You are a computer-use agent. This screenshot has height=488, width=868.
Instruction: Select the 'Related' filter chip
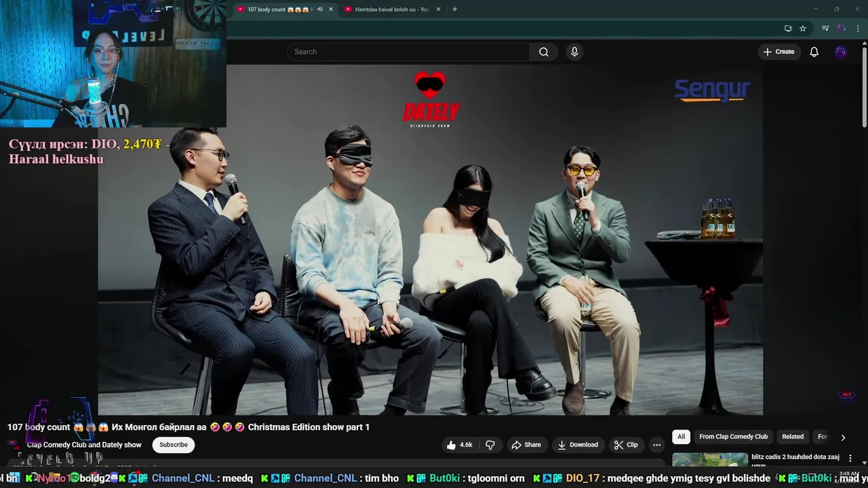click(x=793, y=436)
